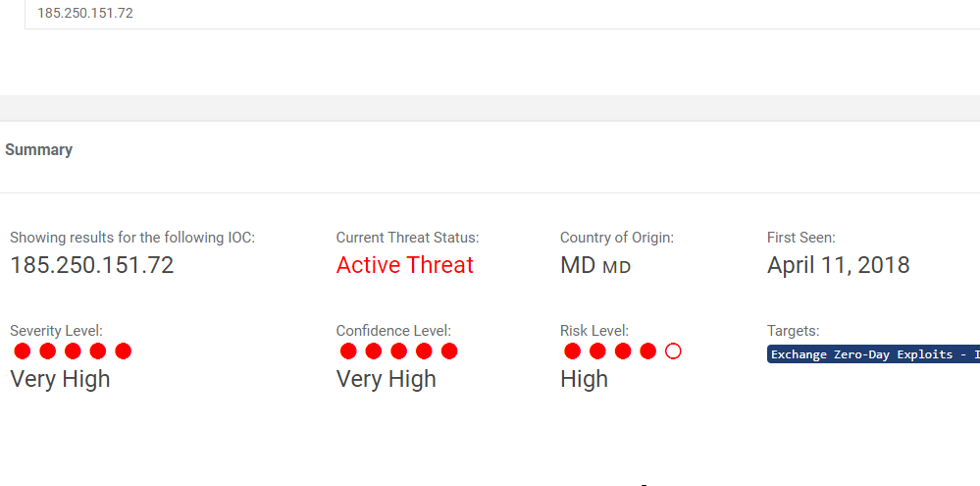Screen dimensions: 980x486
Task: Click the Current Threat Status label
Action: (x=407, y=238)
